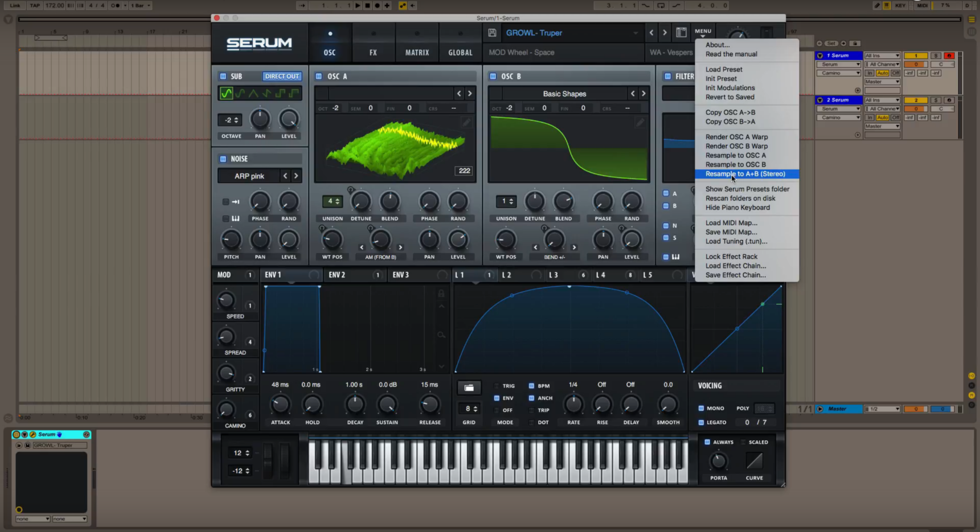Open Basic Shapes wavetable selector
Screen dimensions: 980x532
point(564,94)
